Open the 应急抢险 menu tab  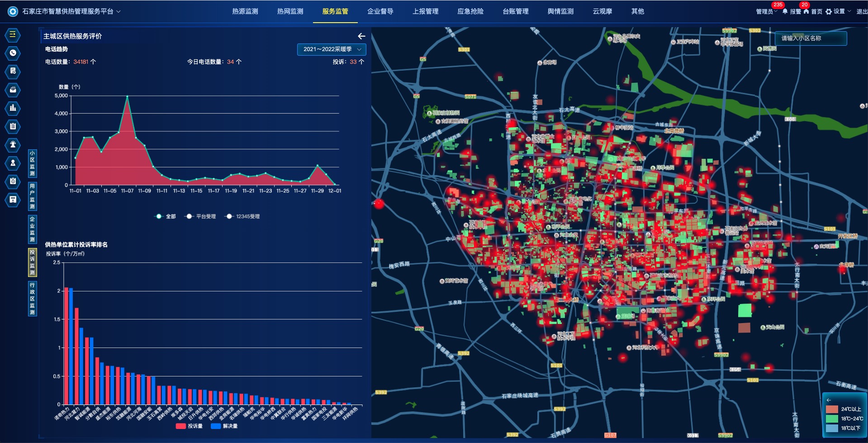(470, 11)
